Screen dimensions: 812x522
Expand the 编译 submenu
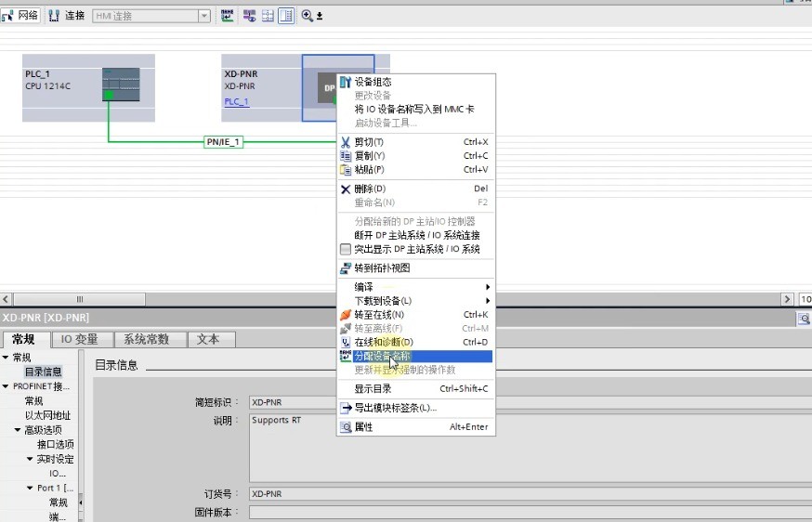pyautogui.click(x=416, y=287)
